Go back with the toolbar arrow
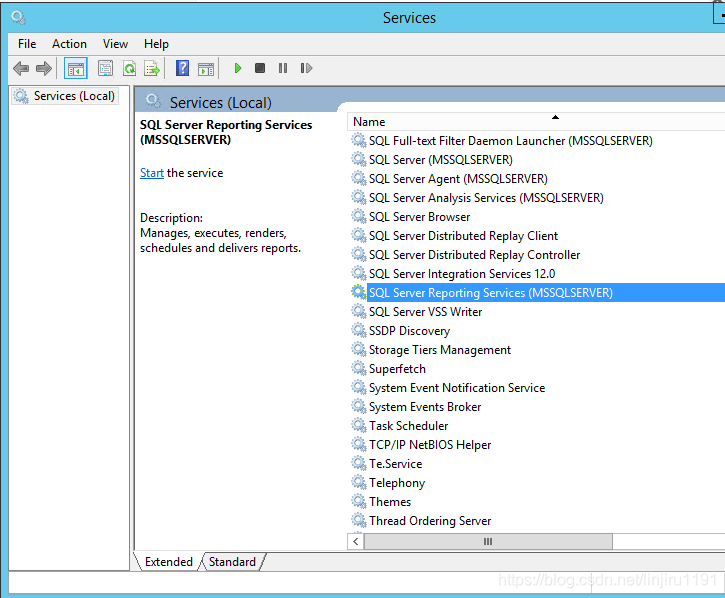This screenshot has height=598, width=725. [x=21, y=68]
